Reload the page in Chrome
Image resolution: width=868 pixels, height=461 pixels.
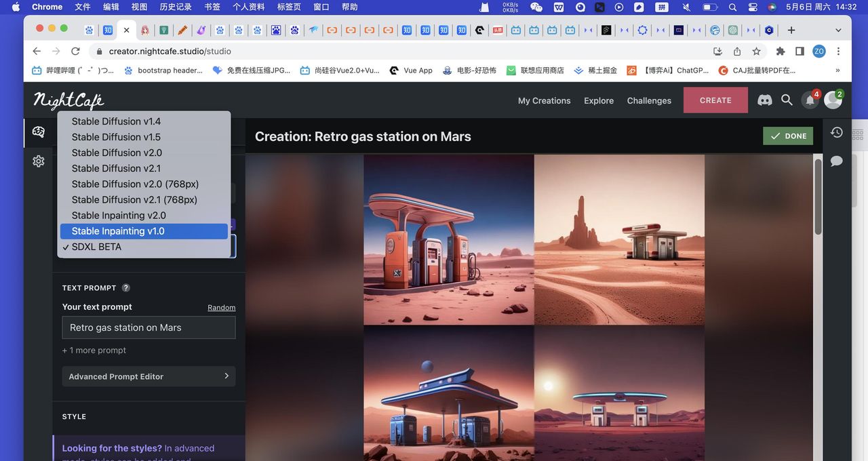(x=75, y=52)
